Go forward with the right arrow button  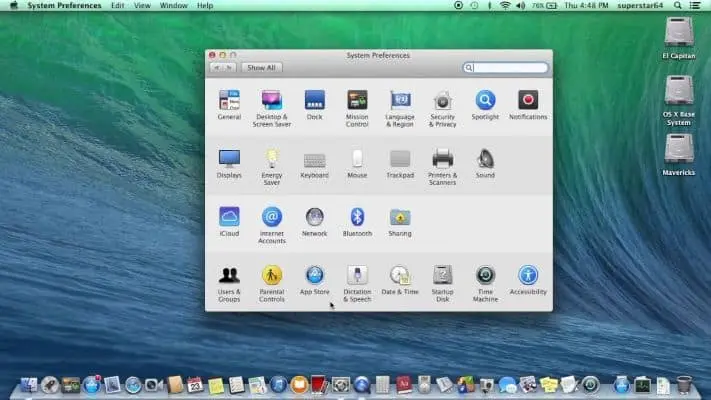(x=229, y=68)
